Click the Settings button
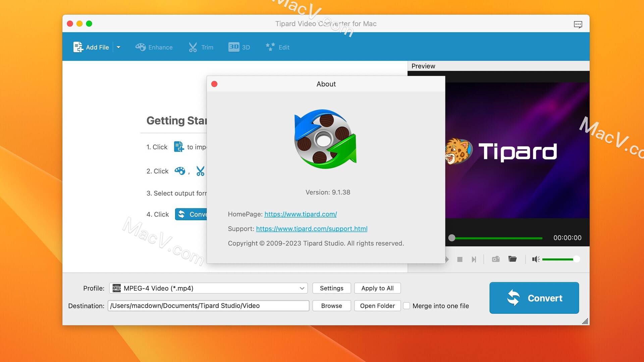The width and height of the screenshot is (644, 362). (x=332, y=288)
